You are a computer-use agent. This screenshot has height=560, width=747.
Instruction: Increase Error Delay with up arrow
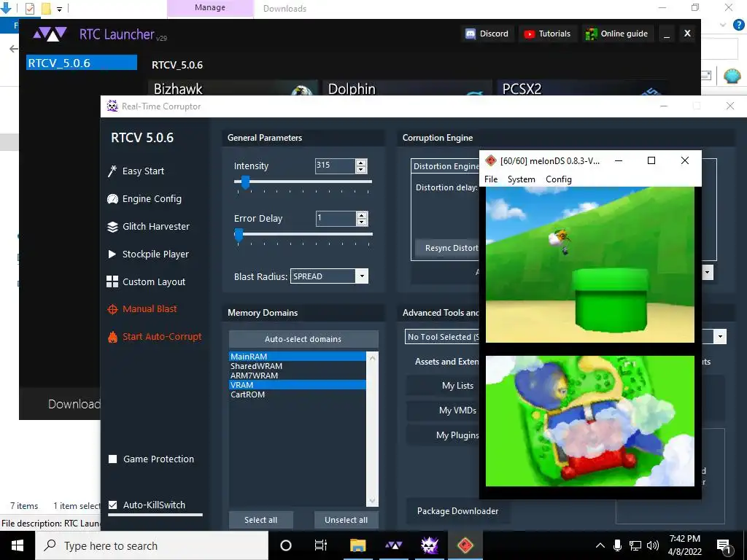click(362, 215)
